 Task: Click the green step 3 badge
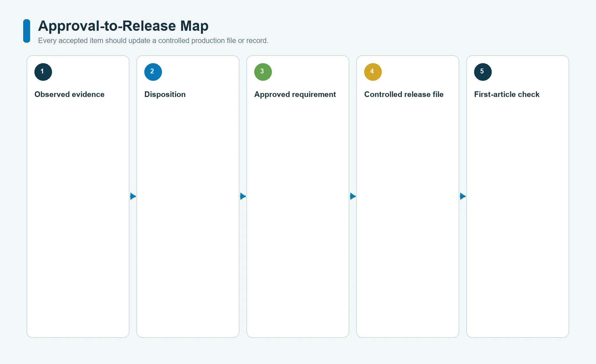click(263, 72)
